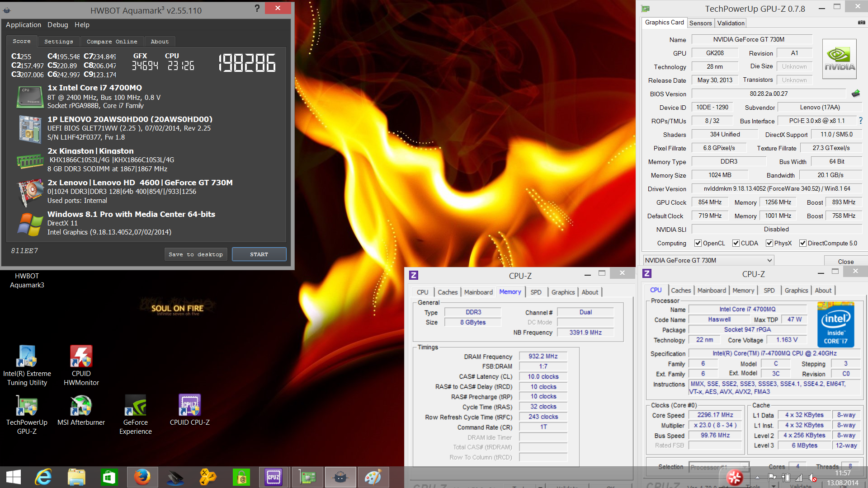The height and width of the screenshot is (488, 868).
Task: Click the Close button in GPU-Z
Action: click(845, 261)
